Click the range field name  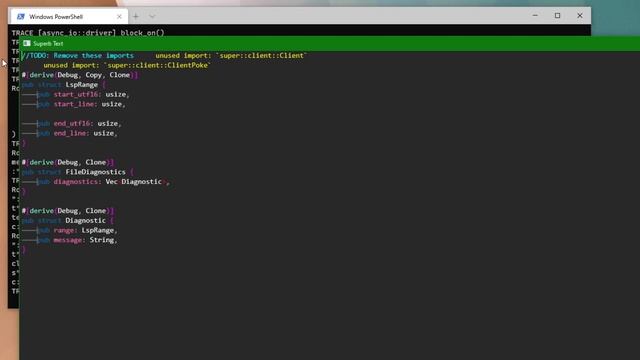click(64, 231)
